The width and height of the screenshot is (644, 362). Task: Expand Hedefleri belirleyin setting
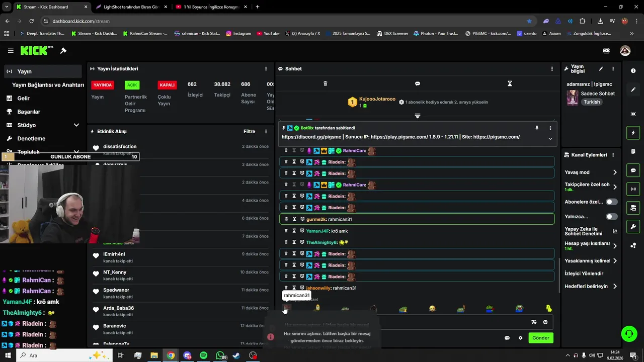[615, 287]
